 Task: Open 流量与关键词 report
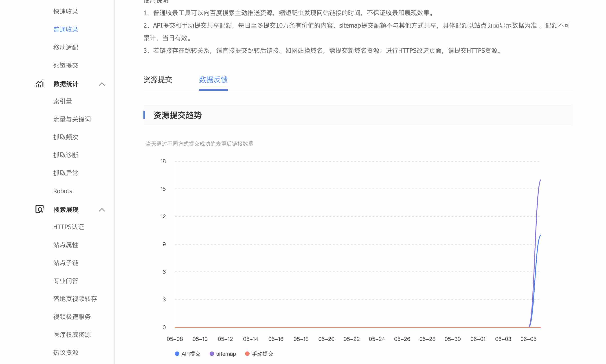[x=72, y=119]
